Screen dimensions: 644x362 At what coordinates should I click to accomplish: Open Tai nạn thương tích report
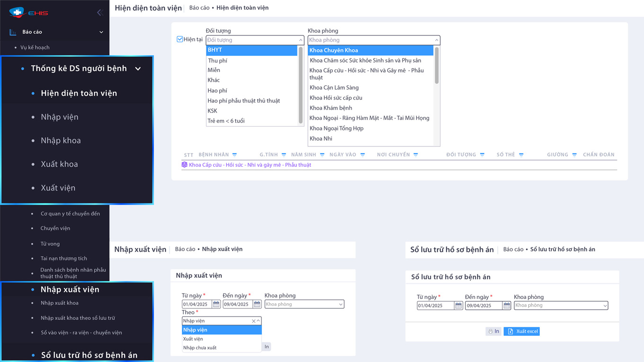(63, 259)
